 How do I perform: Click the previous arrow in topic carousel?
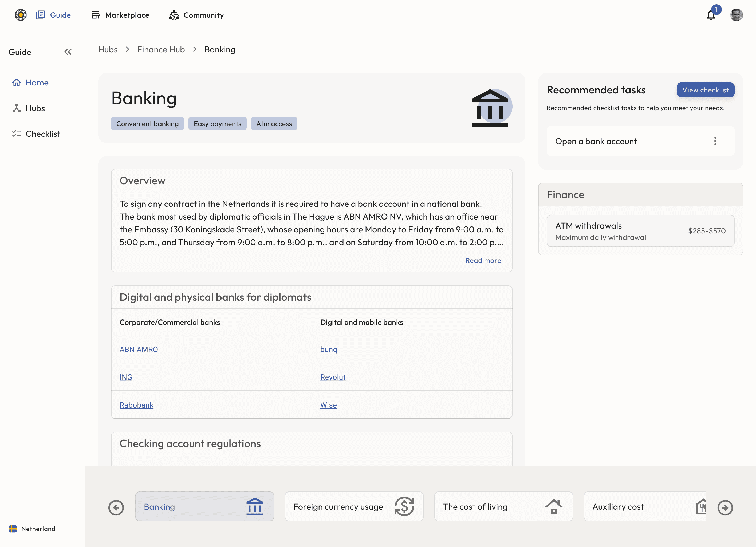pyautogui.click(x=116, y=508)
